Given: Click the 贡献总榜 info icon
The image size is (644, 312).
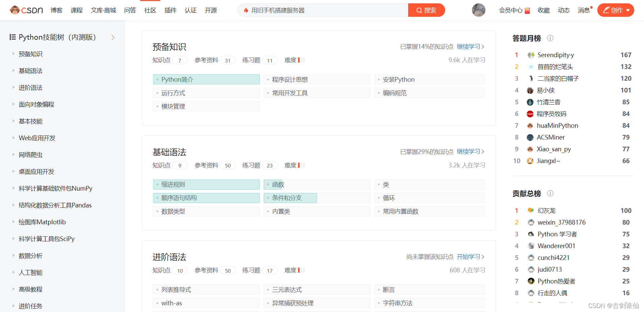Looking at the screenshot, I should (x=550, y=193).
